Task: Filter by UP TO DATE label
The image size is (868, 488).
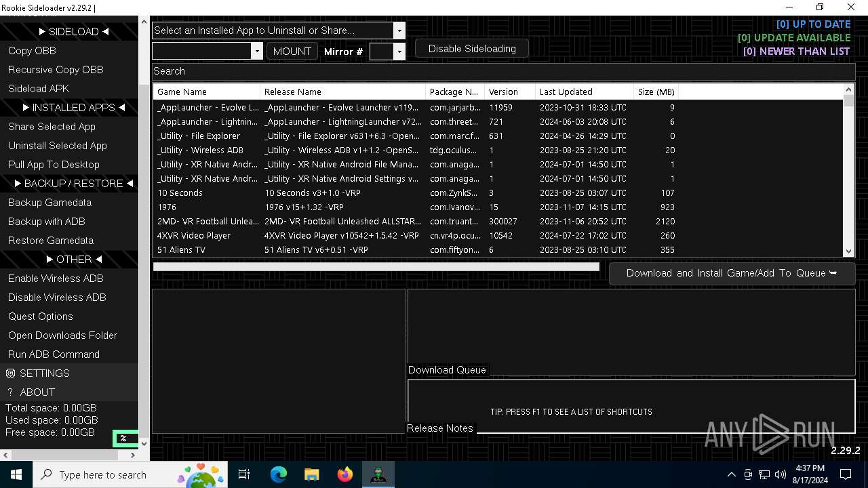Action: tap(813, 24)
